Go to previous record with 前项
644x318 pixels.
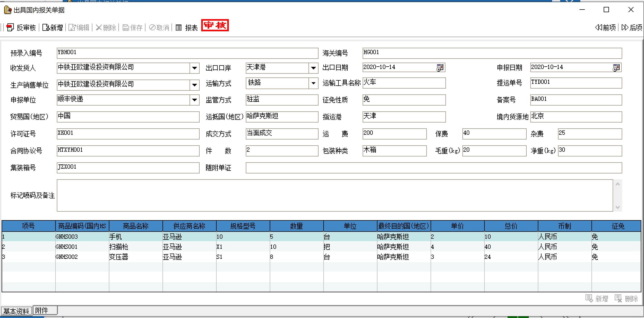605,27
